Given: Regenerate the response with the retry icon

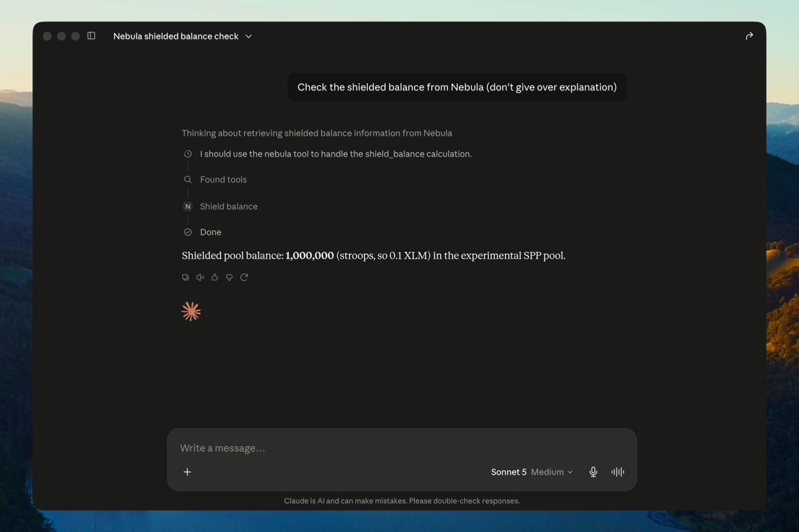Looking at the screenshot, I should point(244,277).
